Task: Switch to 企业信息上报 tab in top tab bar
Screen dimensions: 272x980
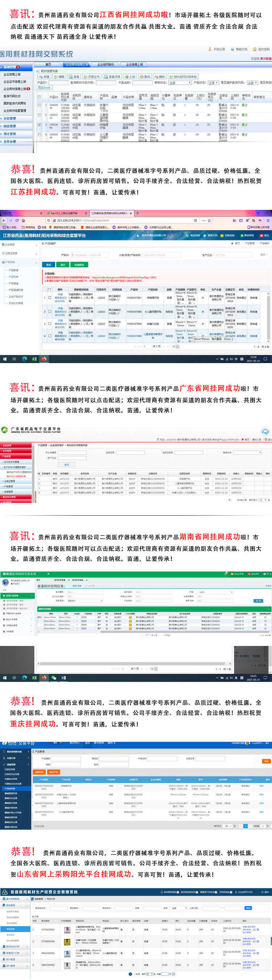Action: [x=135, y=64]
